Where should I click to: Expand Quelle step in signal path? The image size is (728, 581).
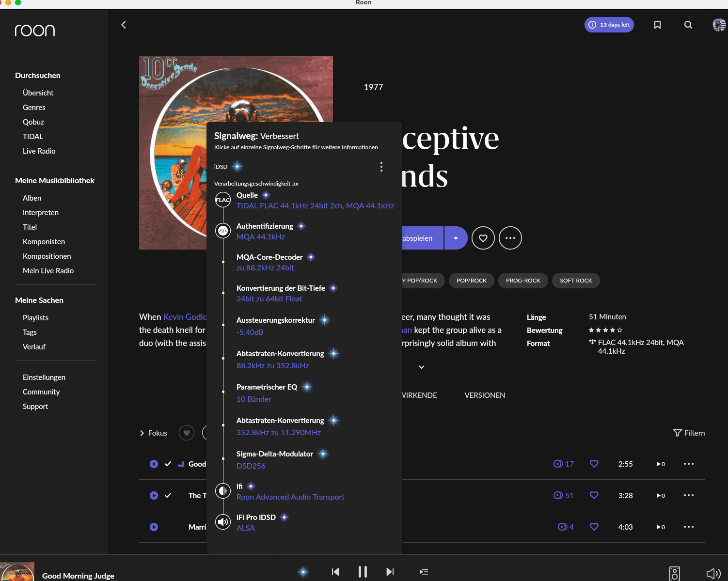pyautogui.click(x=247, y=195)
